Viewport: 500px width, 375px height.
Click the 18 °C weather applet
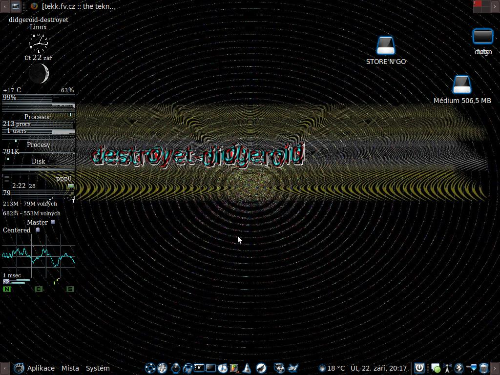point(332,368)
